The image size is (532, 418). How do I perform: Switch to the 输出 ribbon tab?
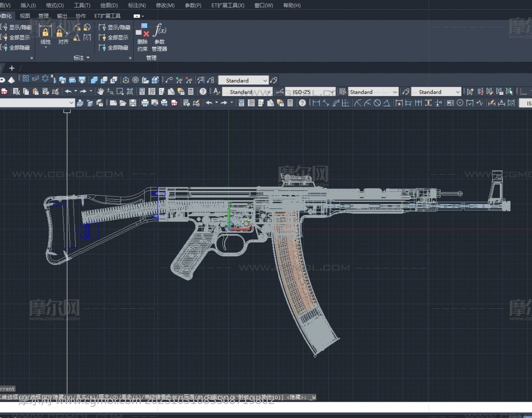(x=62, y=16)
